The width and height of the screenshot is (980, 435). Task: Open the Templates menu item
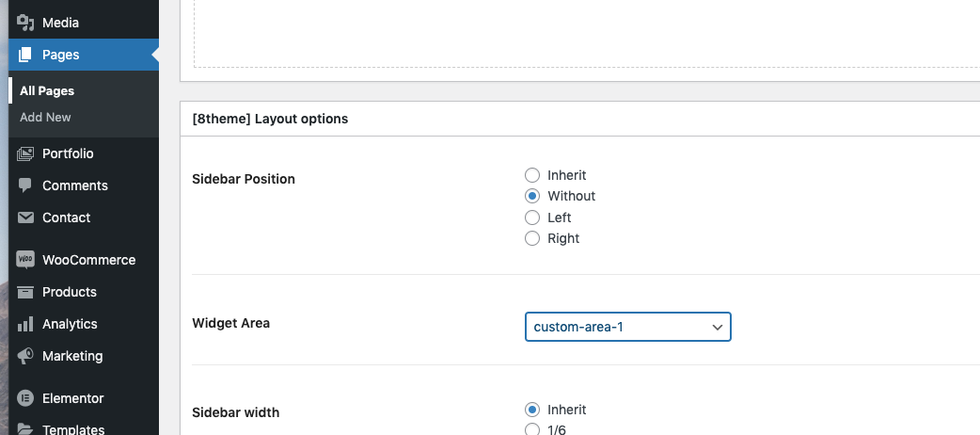(x=73, y=429)
